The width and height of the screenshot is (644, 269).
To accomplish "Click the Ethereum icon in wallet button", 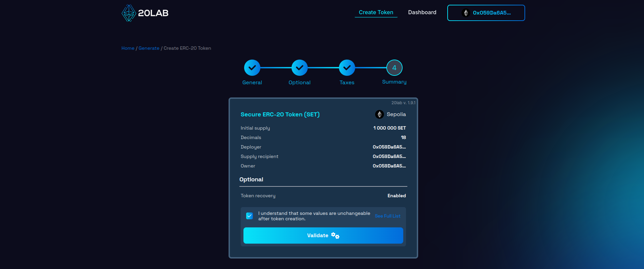I will click(x=466, y=13).
